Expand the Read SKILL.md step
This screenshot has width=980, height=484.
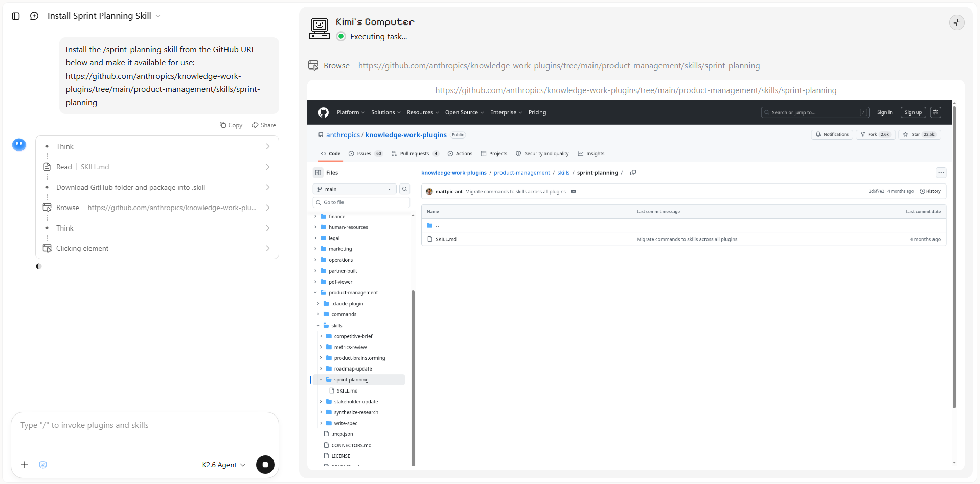[x=157, y=167]
